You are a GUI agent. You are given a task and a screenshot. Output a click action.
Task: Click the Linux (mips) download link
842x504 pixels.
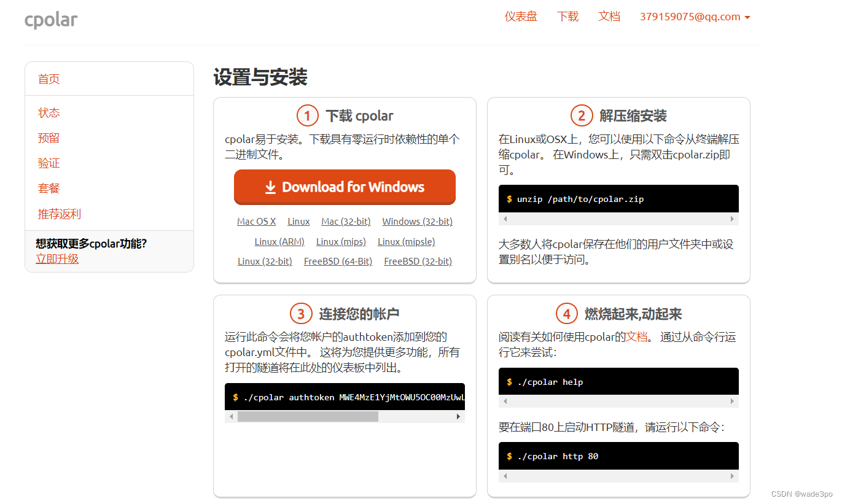[341, 242]
